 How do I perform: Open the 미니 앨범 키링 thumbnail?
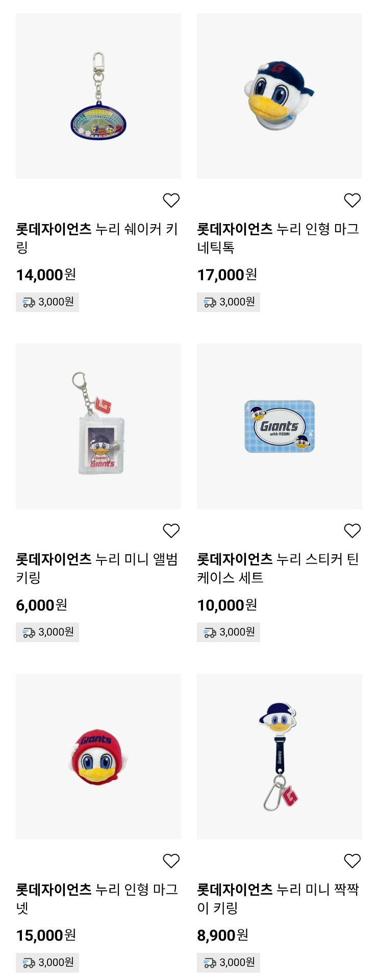tap(98, 426)
